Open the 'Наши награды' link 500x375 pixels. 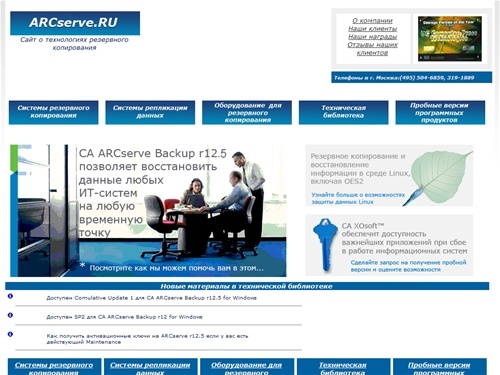(x=373, y=37)
